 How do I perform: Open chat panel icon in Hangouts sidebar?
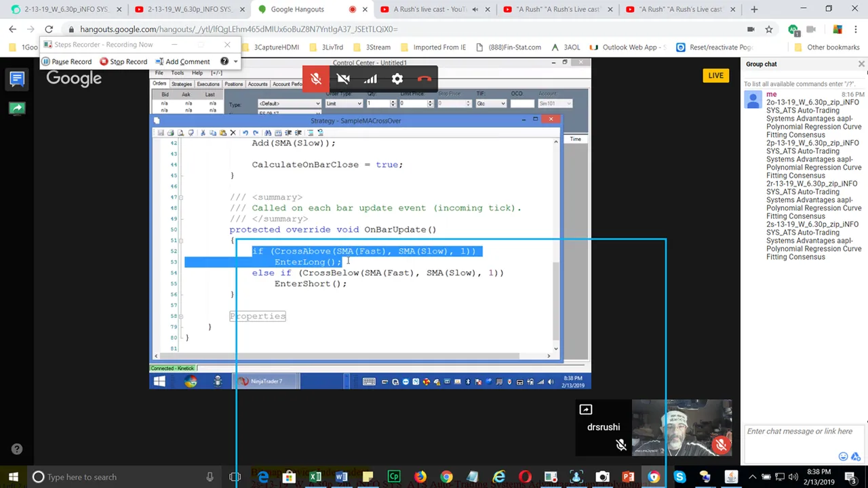click(17, 79)
